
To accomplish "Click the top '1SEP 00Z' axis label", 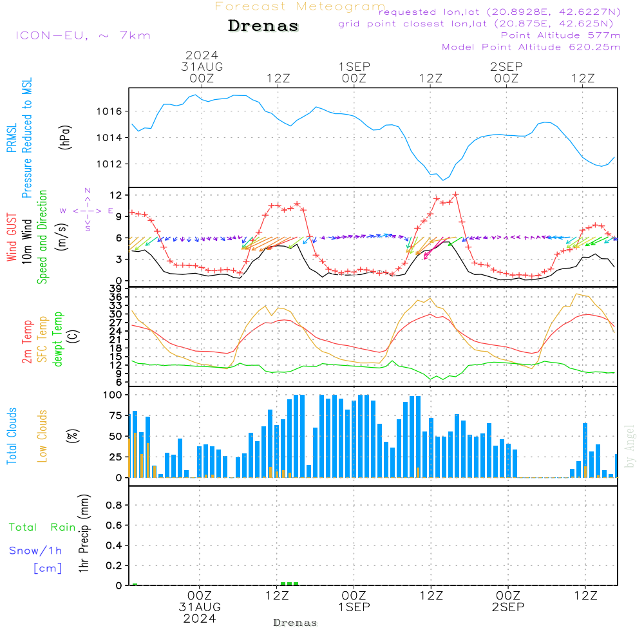I will click(x=354, y=72).
